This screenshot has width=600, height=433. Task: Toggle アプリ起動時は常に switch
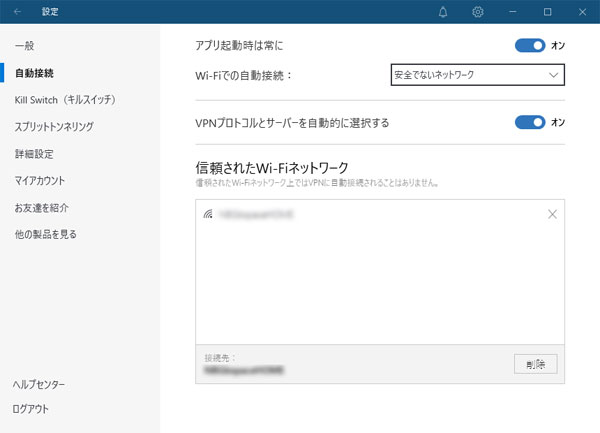[530, 46]
